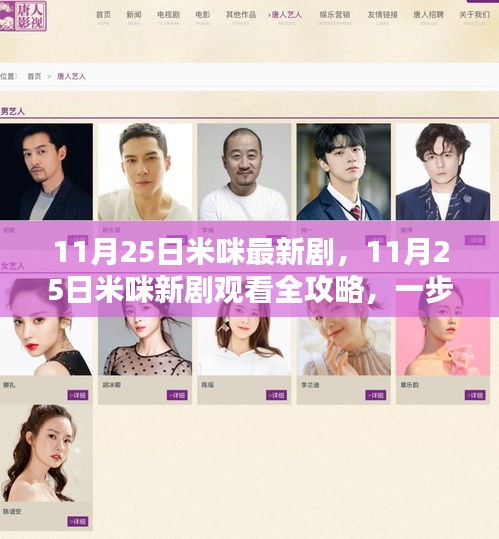The image size is (499, 539).
Task: Go to the 新闻 section
Action: tap(134, 18)
